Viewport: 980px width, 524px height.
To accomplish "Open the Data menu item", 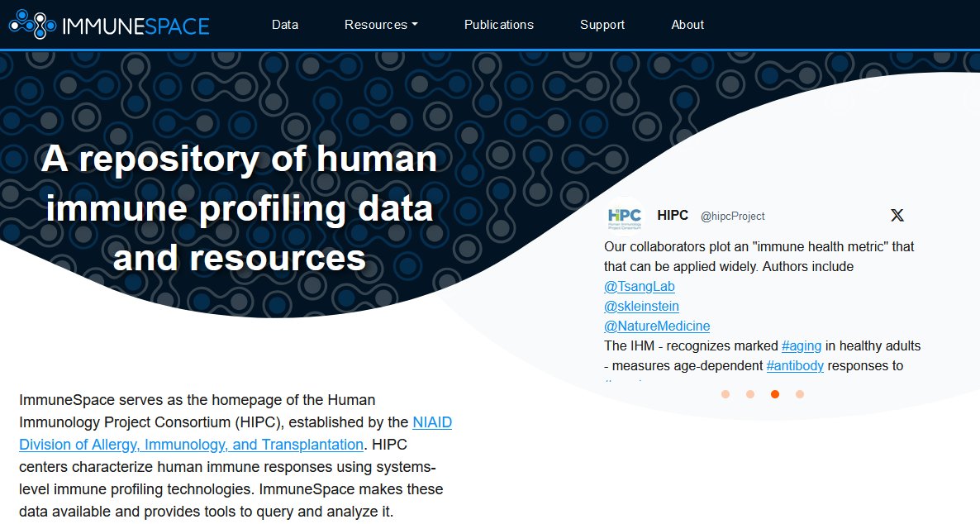I will tap(285, 25).
